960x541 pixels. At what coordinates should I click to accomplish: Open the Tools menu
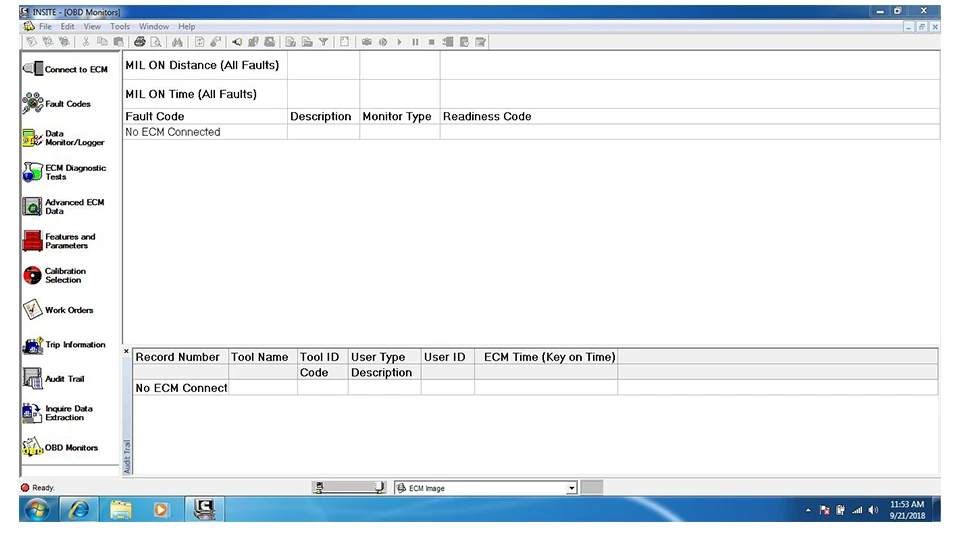(x=120, y=26)
